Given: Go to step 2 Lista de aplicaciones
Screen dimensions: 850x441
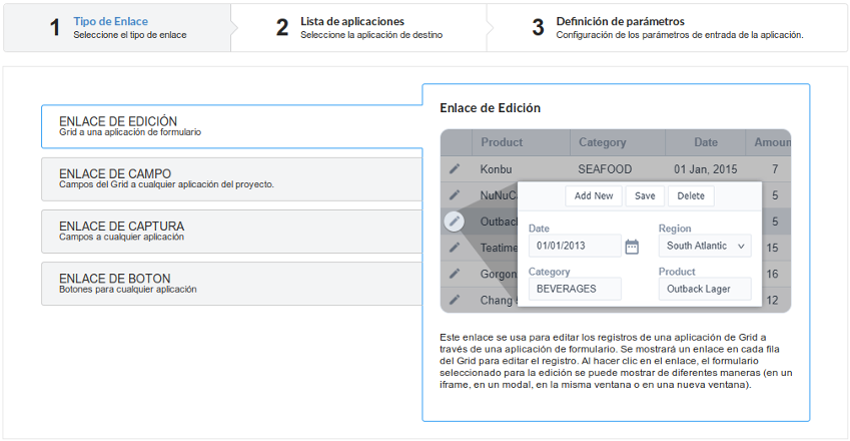Looking at the screenshot, I should [358, 27].
